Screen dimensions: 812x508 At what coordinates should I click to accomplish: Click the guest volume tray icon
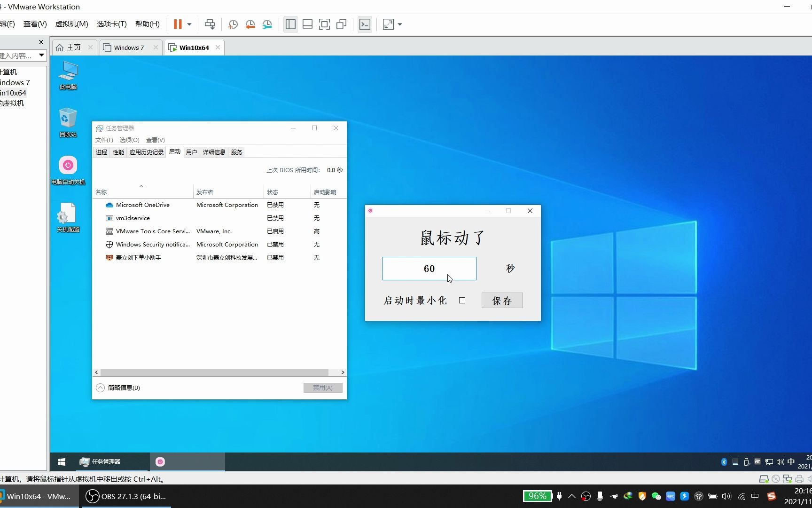click(780, 462)
